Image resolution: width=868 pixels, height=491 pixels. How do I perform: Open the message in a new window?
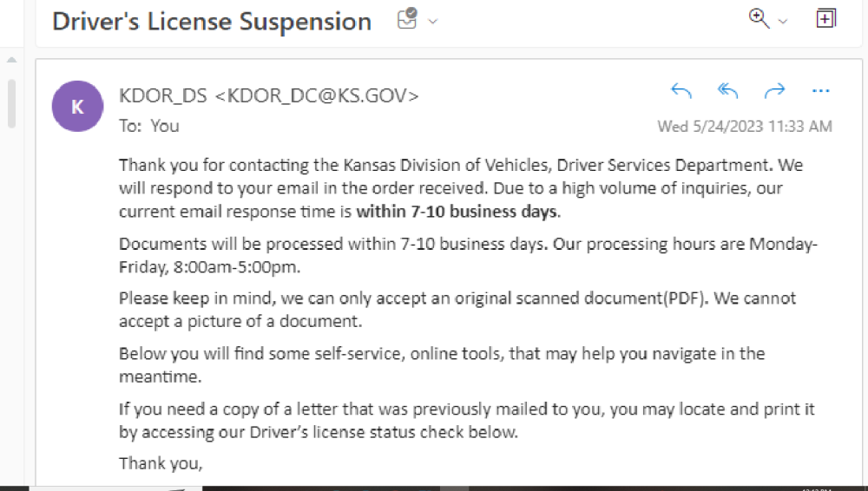click(825, 19)
